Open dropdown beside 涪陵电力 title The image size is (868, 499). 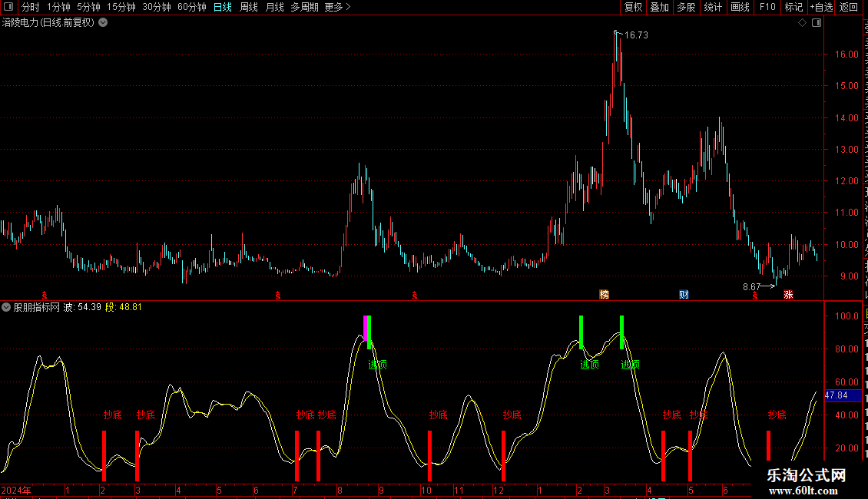click(x=103, y=23)
